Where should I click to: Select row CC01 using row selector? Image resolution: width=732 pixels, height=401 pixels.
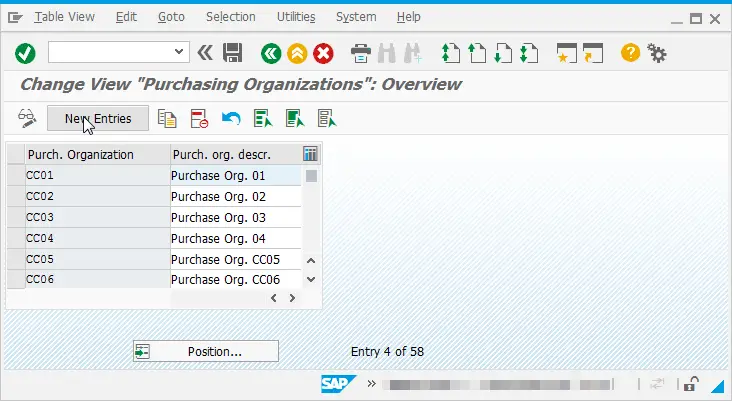[15, 176]
